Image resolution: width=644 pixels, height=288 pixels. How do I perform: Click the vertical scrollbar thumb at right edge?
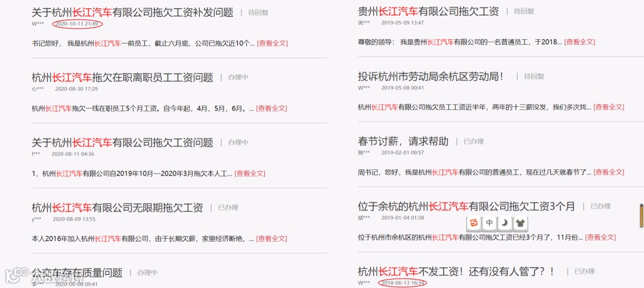640,215
